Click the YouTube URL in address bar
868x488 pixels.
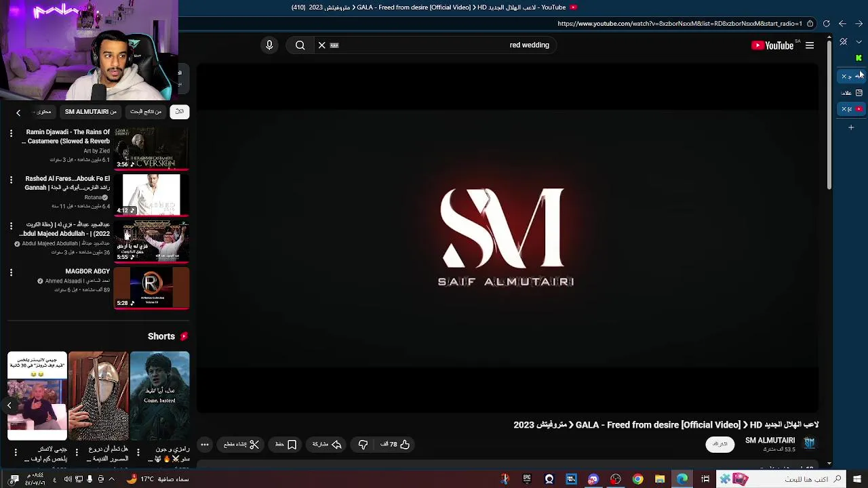(x=679, y=24)
